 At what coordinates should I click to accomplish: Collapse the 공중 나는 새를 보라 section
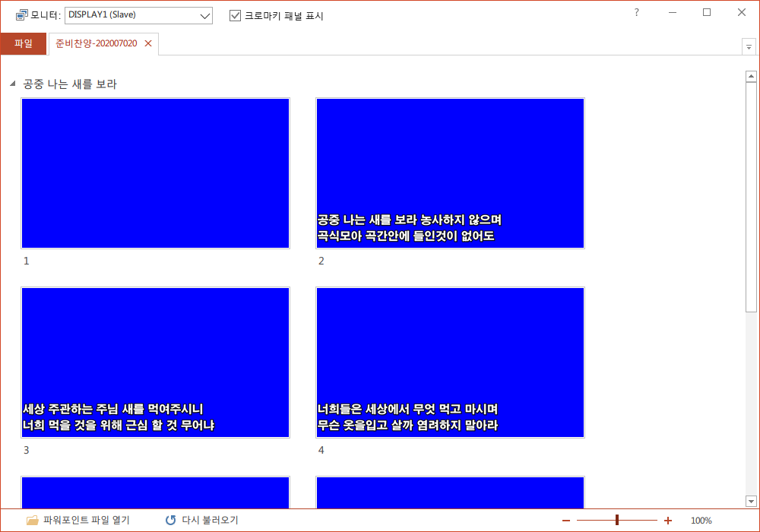13,84
